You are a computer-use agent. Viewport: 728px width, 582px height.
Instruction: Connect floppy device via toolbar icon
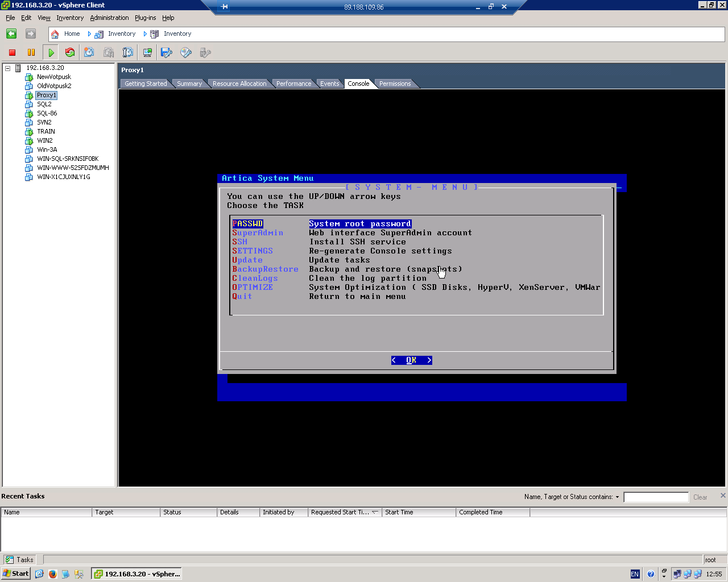point(167,53)
